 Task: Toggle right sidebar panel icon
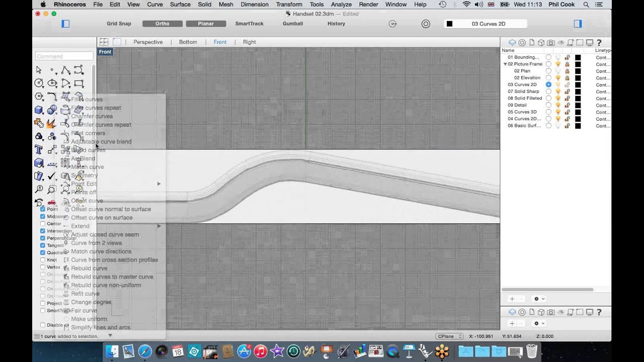[578, 24]
